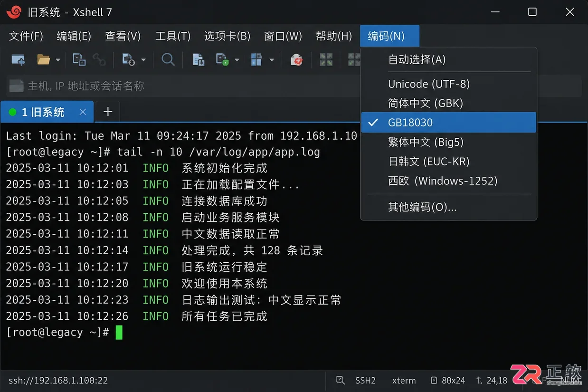This screenshot has height=392, width=588.
Task: Click the green status dot on tab 旧系统
Action: [13, 112]
